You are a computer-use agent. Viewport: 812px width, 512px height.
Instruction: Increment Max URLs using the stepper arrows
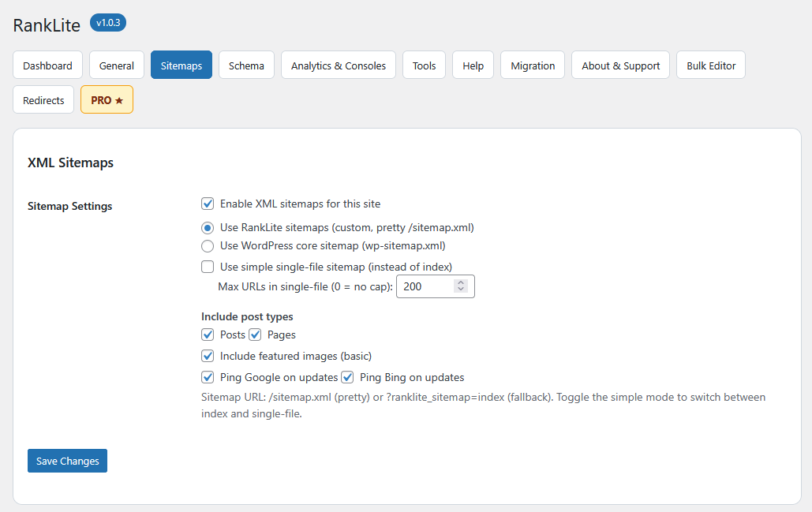tap(461, 282)
